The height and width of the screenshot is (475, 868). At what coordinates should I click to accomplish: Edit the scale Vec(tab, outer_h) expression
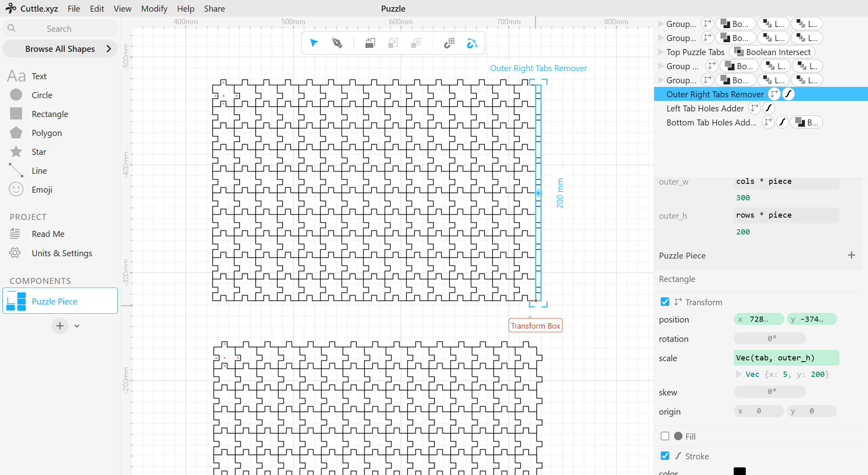786,358
